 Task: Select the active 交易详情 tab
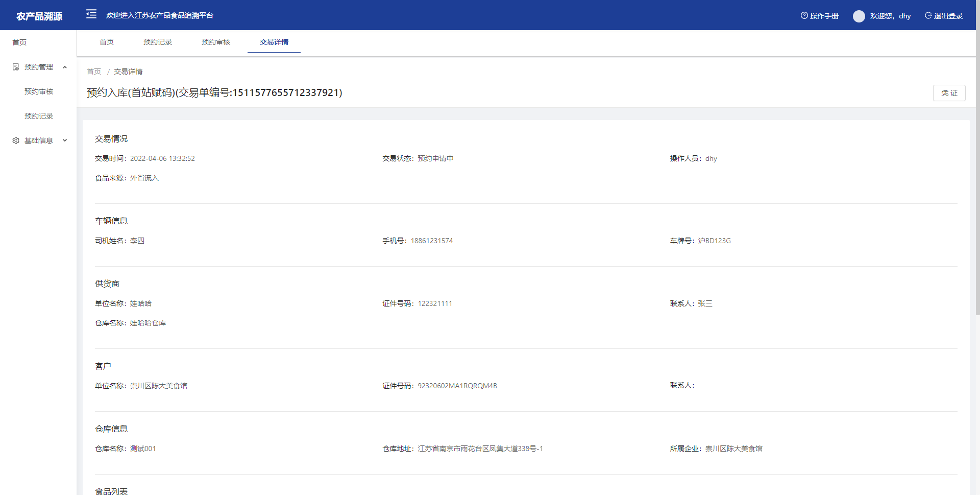pos(274,42)
